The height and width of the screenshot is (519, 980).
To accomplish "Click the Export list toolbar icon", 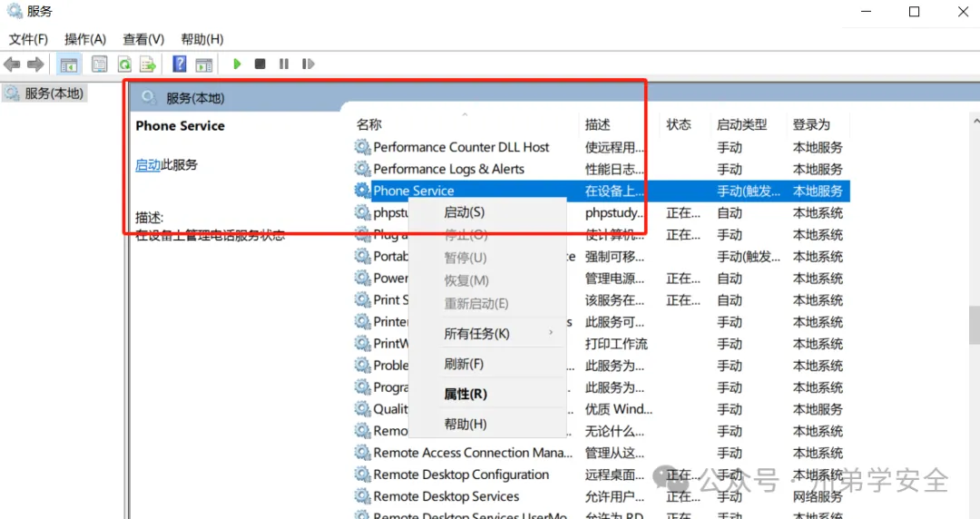I will coord(148,64).
